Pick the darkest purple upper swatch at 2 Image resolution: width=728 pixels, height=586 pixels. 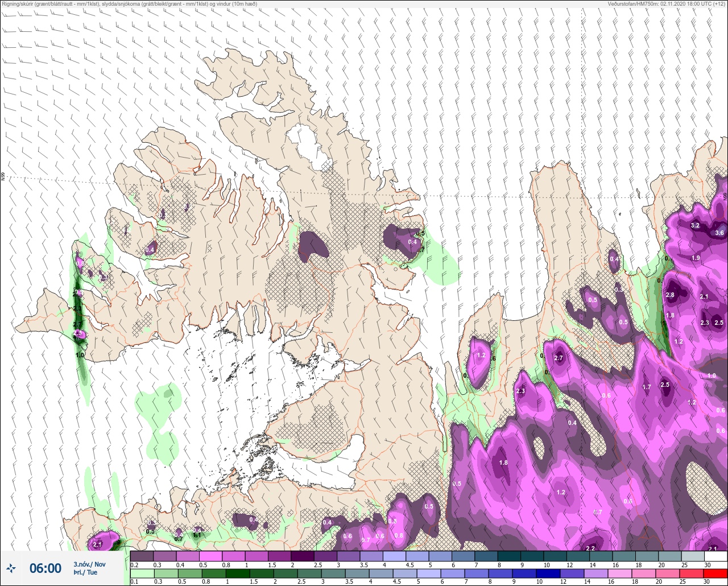point(302,556)
